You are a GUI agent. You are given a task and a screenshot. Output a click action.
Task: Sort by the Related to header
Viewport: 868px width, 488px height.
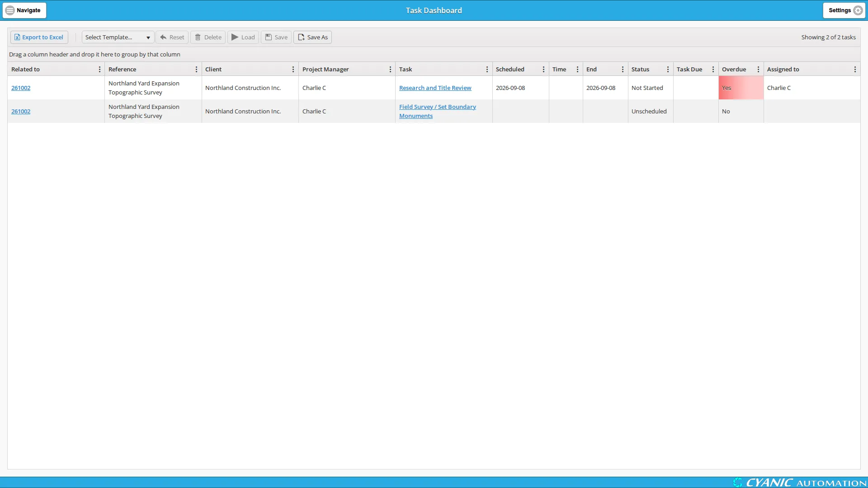click(25, 69)
